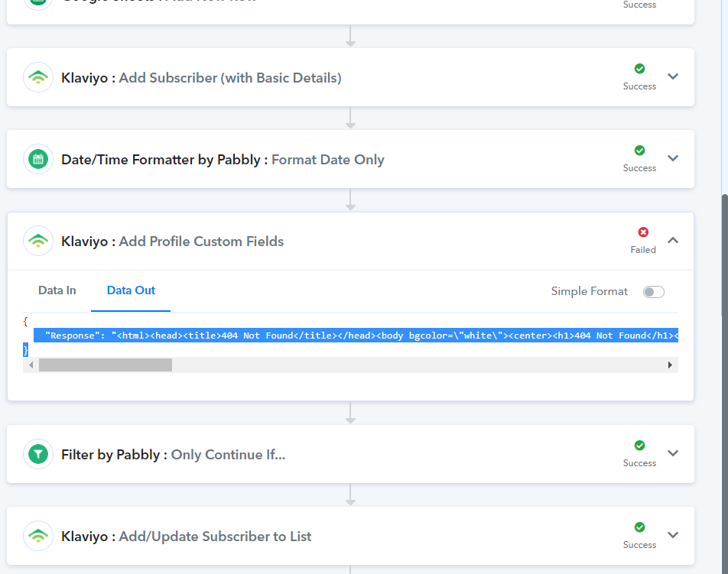
Task: Expand the Add/Update Subscriber to List step
Action: coord(673,535)
